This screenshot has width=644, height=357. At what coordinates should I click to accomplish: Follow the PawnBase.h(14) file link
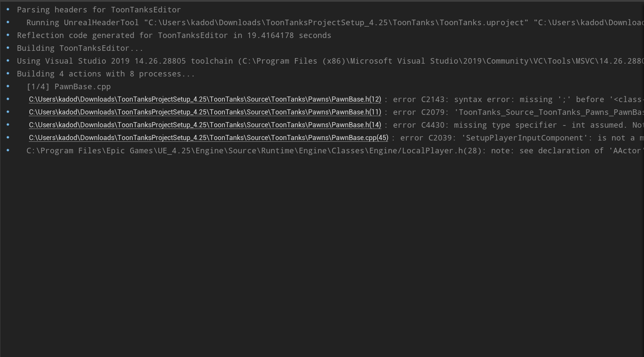click(x=205, y=125)
